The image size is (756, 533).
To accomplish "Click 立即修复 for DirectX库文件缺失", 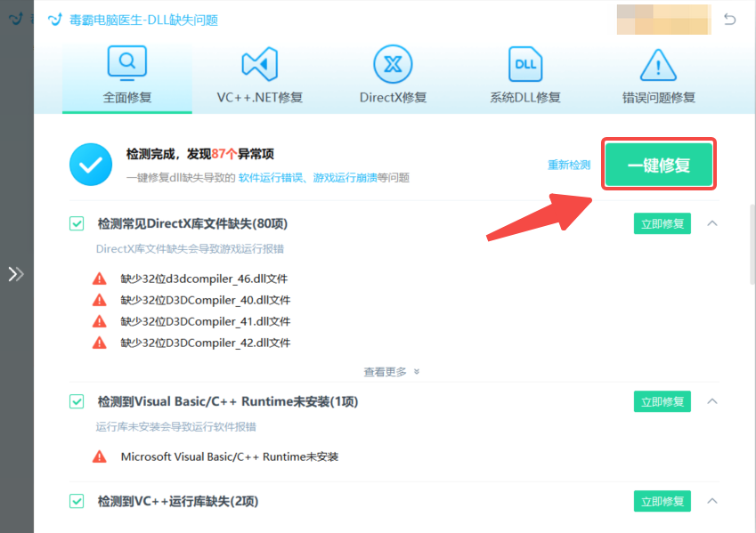I will tap(662, 223).
